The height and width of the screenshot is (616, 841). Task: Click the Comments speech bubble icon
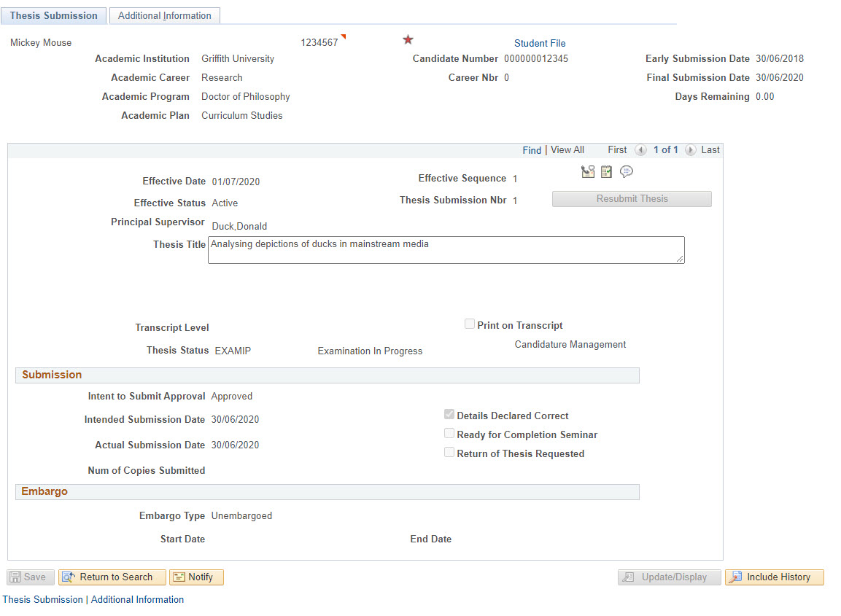pos(626,172)
